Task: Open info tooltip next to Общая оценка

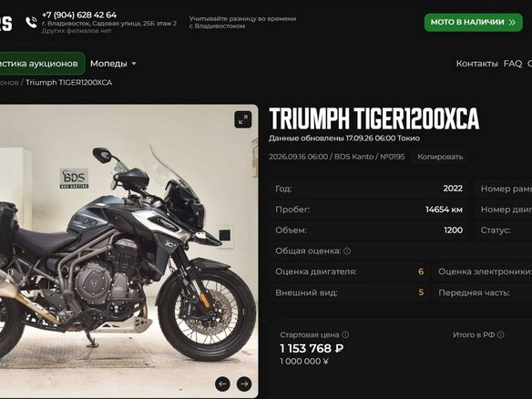Action: click(x=347, y=251)
